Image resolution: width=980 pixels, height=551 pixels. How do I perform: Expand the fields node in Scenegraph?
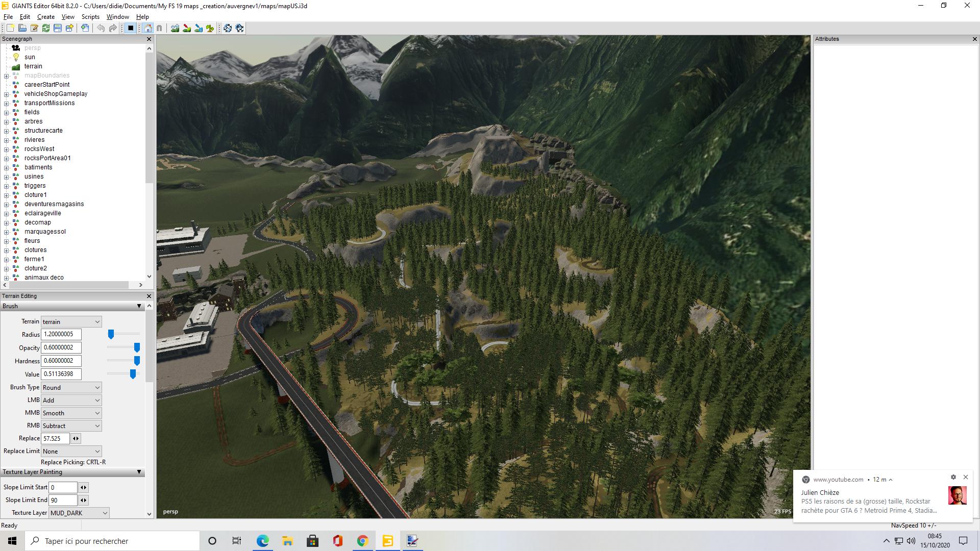tap(6, 112)
